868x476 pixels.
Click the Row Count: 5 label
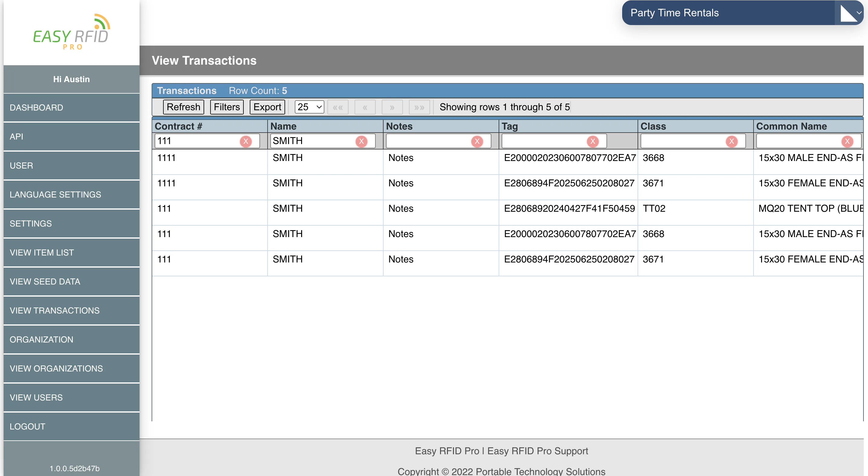pyautogui.click(x=258, y=91)
